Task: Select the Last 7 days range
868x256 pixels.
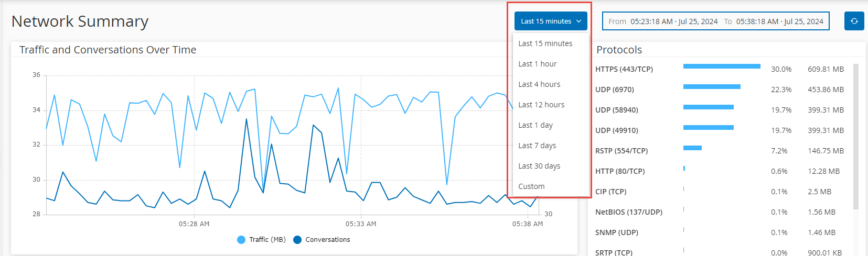Action: coord(537,146)
